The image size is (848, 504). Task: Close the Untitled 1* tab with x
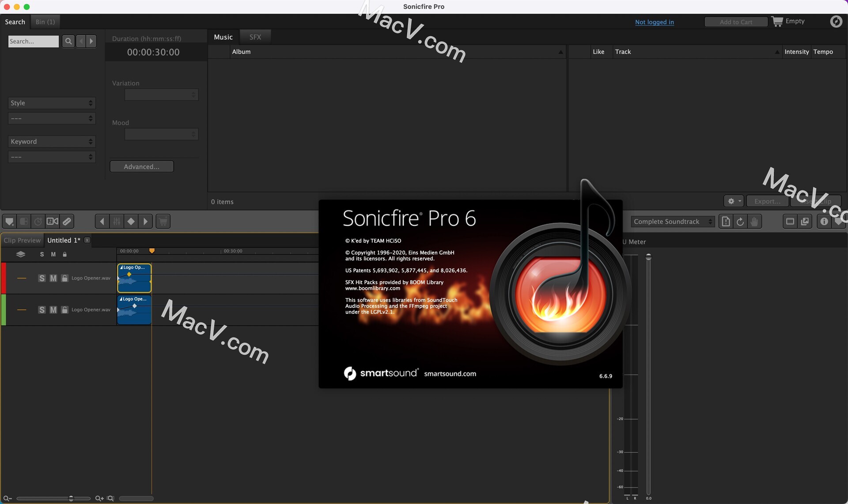click(x=87, y=240)
